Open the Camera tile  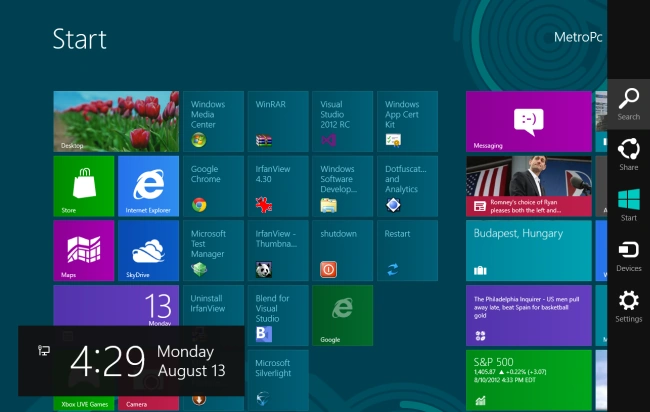148,403
